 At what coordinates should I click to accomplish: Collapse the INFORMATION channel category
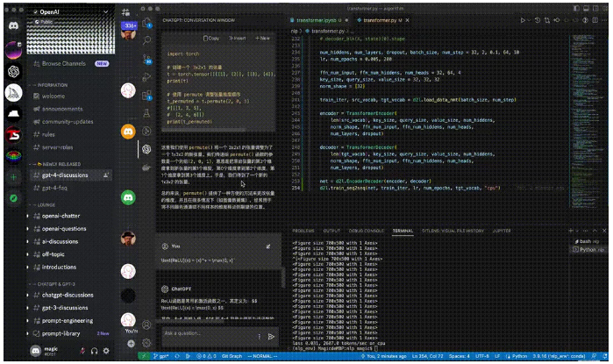coord(54,85)
